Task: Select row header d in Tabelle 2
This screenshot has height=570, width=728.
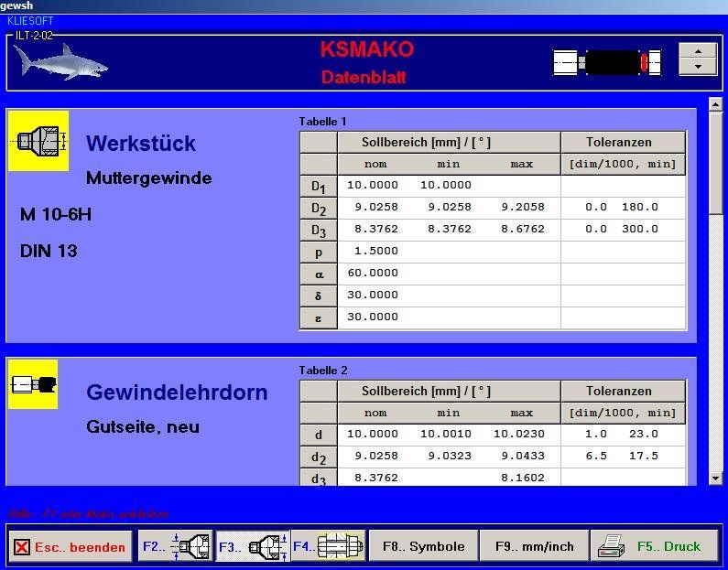Action: [x=319, y=435]
